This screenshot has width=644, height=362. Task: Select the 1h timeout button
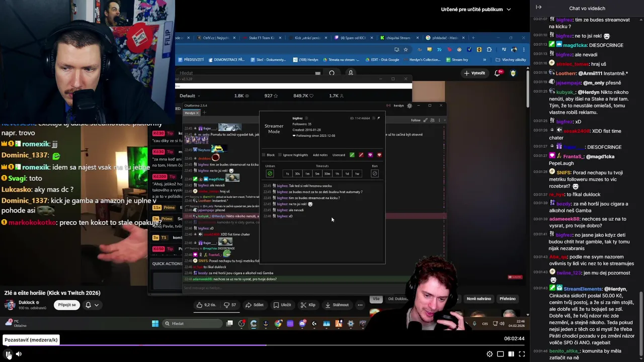point(337,173)
